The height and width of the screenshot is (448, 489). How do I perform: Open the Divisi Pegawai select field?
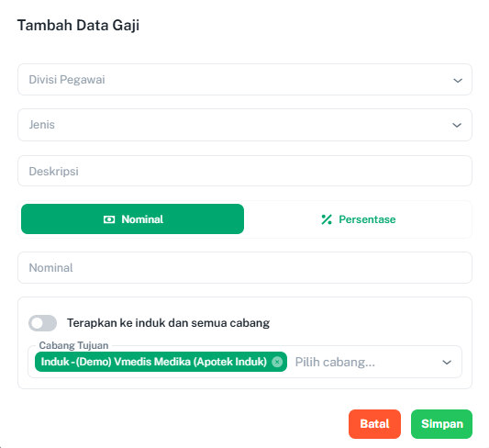(x=245, y=80)
